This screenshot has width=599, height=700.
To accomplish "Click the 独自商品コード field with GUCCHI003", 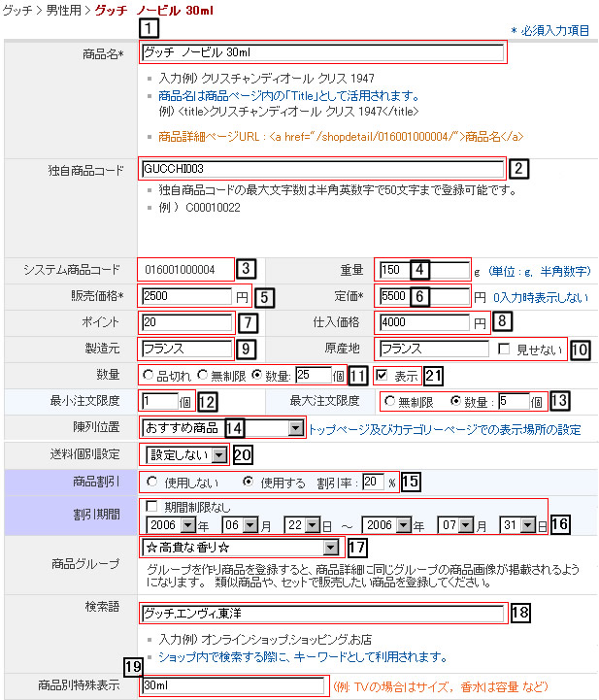I will 322,169.
